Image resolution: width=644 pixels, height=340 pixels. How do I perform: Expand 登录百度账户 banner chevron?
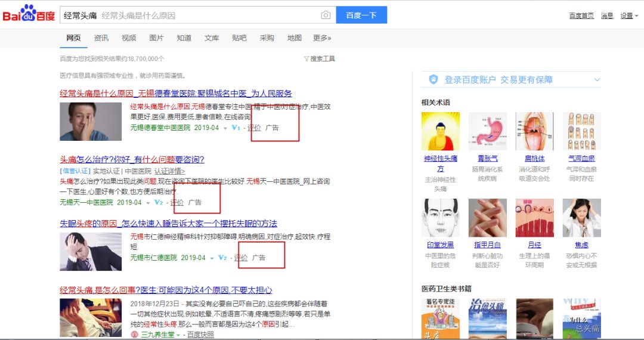tap(597, 80)
